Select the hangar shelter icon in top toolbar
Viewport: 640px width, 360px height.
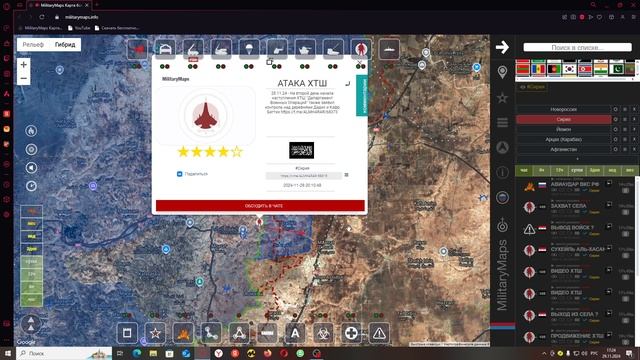click(x=165, y=49)
